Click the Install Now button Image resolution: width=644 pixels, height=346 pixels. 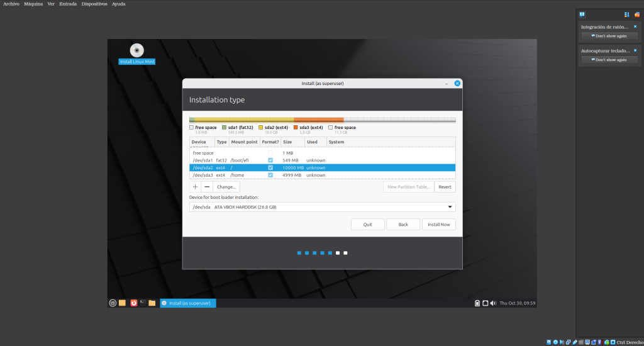438,225
